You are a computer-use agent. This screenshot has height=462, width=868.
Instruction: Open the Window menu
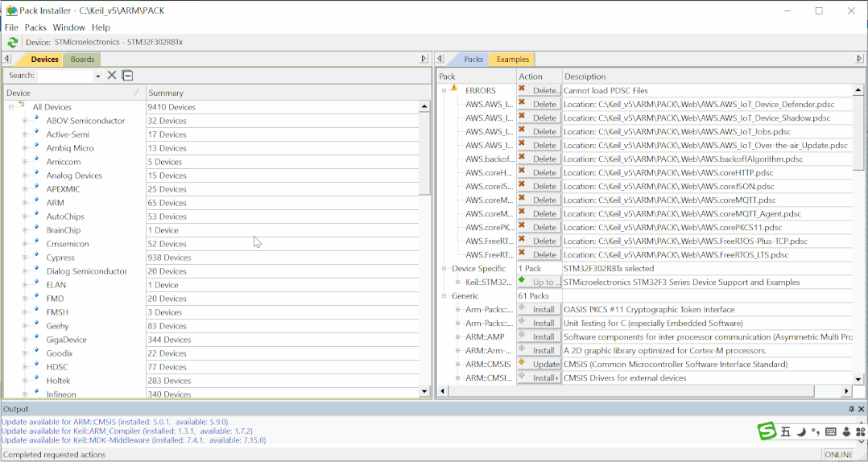[x=69, y=27]
